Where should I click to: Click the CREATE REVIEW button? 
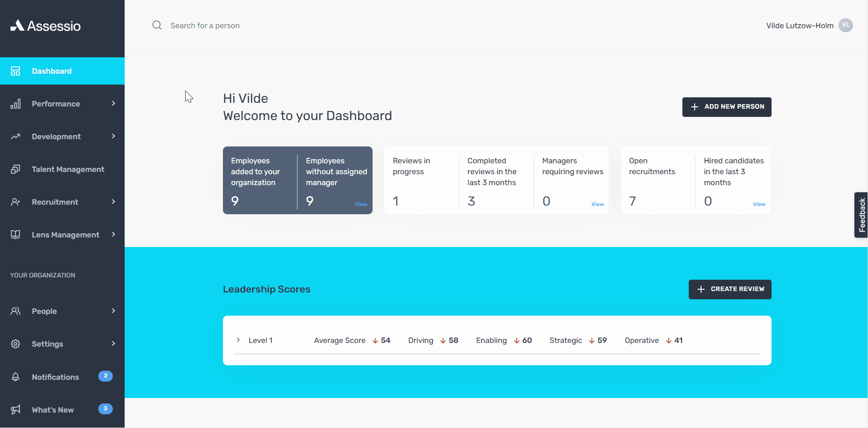(x=729, y=289)
